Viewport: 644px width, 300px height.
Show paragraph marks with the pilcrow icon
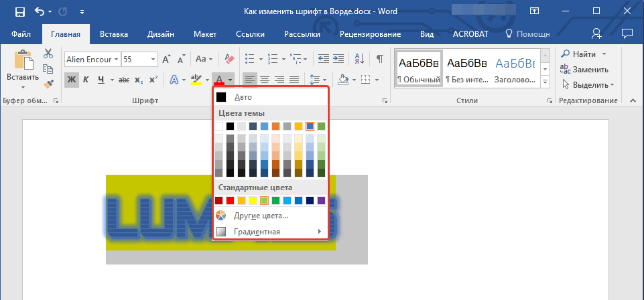379,59
